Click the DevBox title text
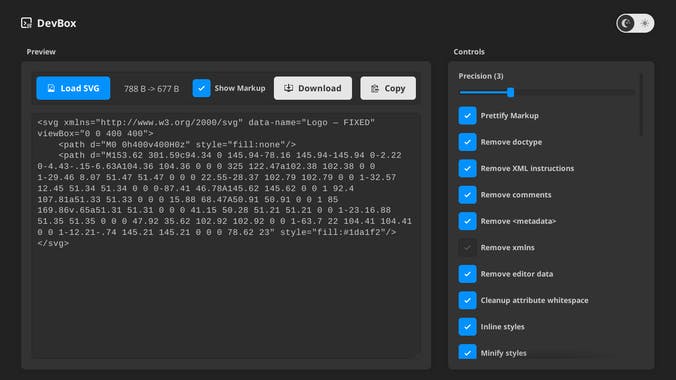This screenshot has width=676, height=380. tap(56, 23)
